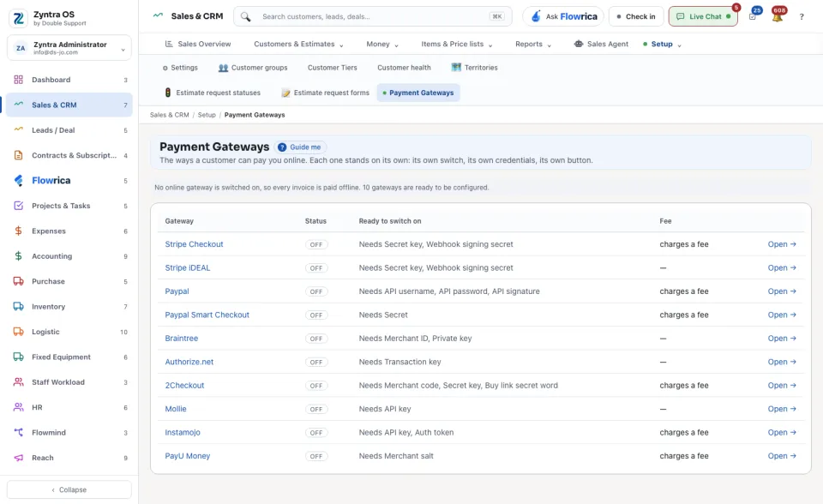Click the Flowmind branch icon

click(x=18, y=433)
